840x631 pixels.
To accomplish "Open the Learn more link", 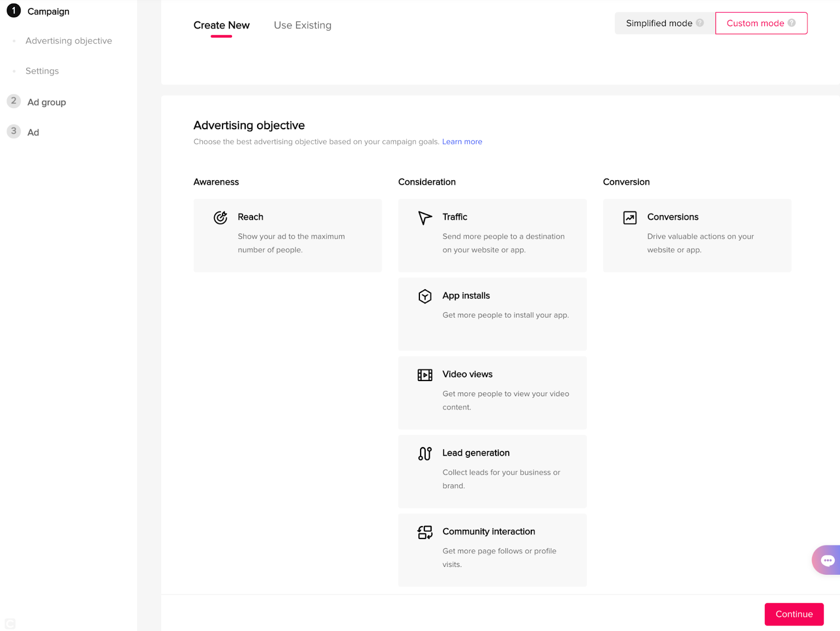I will (x=462, y=142).
